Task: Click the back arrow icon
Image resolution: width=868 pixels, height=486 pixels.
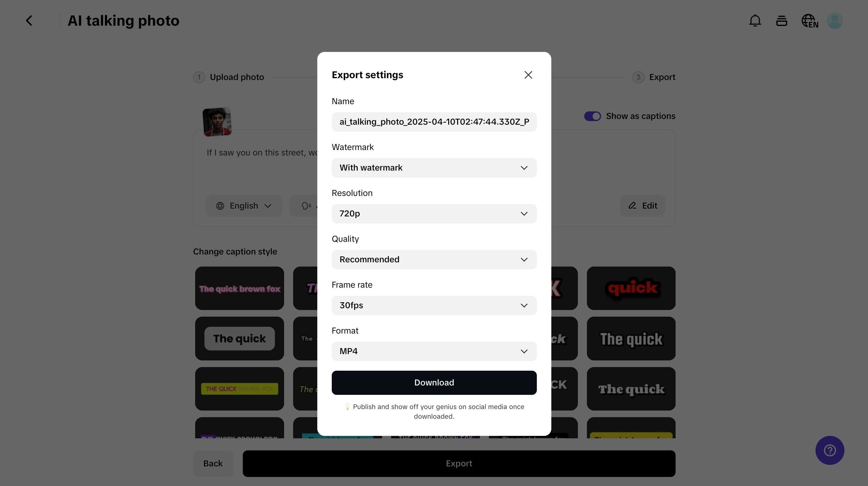Action: [x=29, y=21]
